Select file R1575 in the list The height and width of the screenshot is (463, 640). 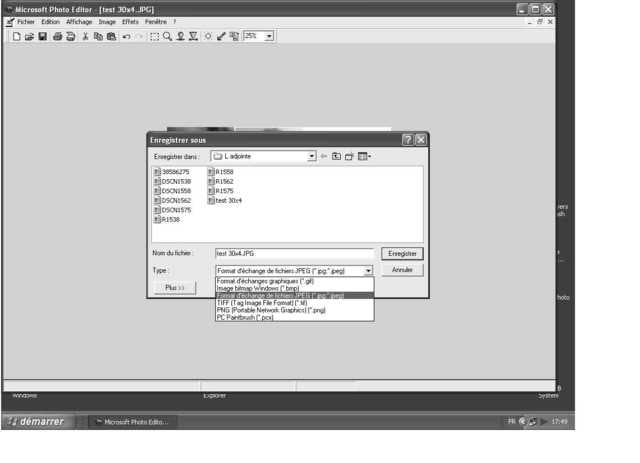point(221,191)
